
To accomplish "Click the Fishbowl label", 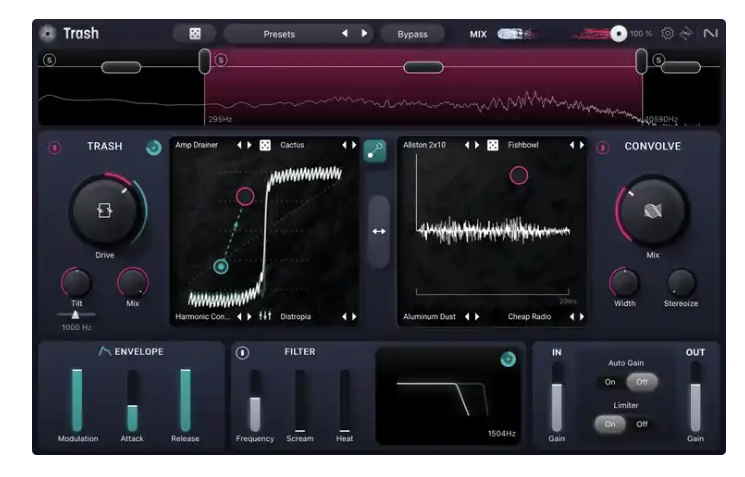I will coord(523,145).
